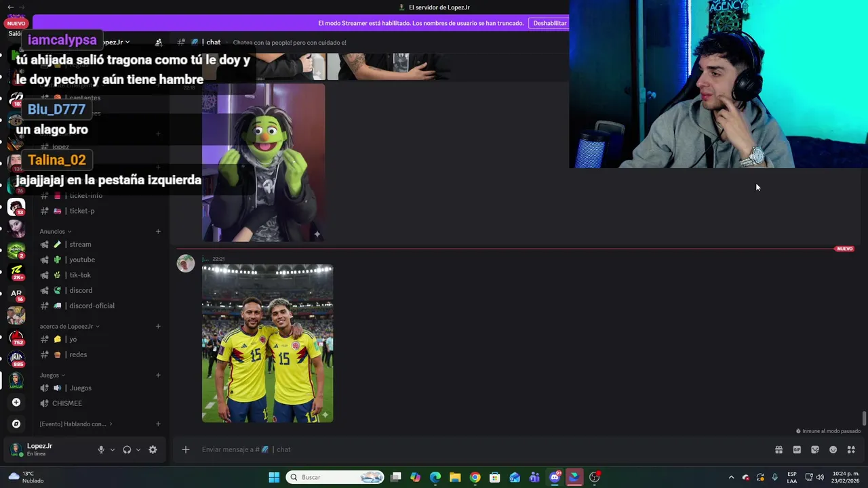Screen dimensions: 868x488
Task: Collapse the Anuncios category
Action: pos(55,232)
